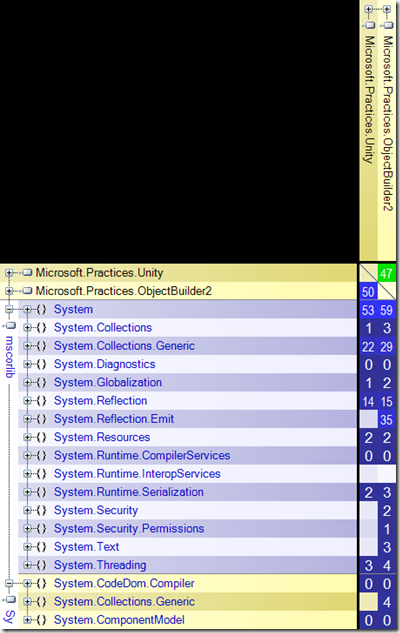The image size is (400, 633).
Task: Select the vertical mscorlib assembly label
Action: [9, 356]
